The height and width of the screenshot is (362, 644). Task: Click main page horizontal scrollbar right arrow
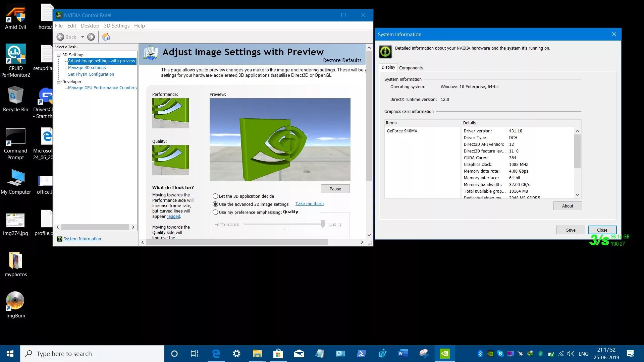[362, 242]
